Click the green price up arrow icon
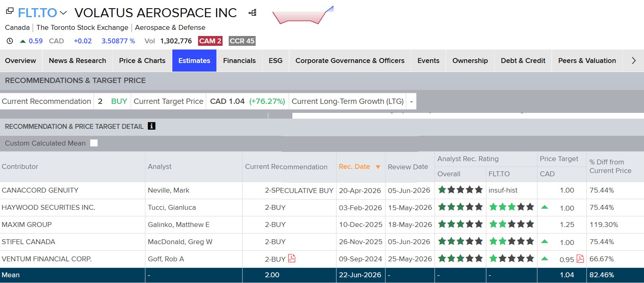 23,41
